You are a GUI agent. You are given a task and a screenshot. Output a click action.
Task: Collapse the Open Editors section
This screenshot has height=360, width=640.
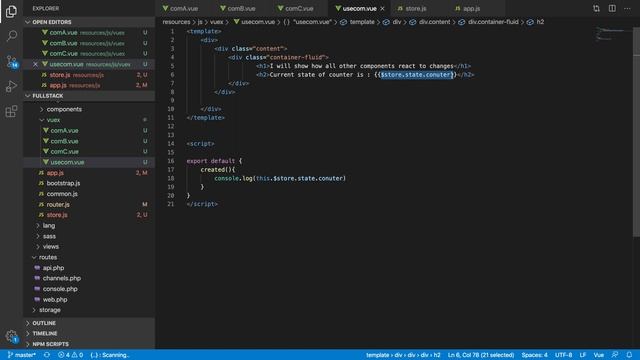pyautogui.click(x=89, y=22)
